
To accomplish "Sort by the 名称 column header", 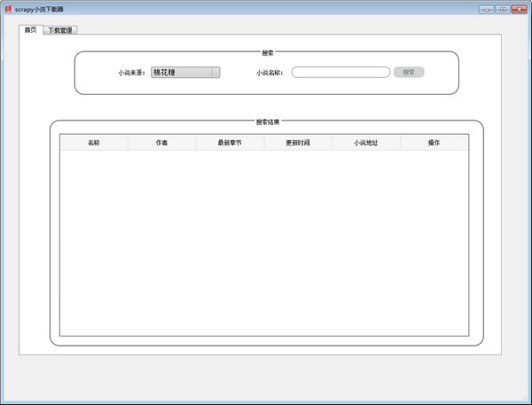I will [94, 143].
